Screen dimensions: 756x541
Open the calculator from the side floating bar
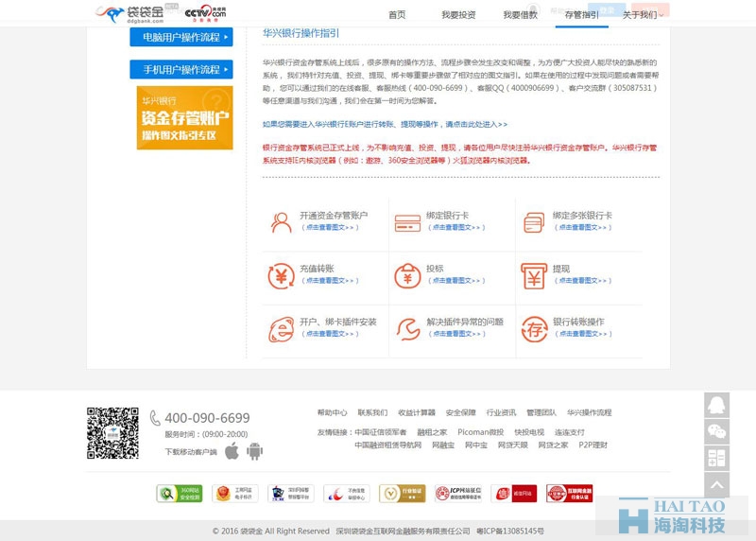point(716,458)
